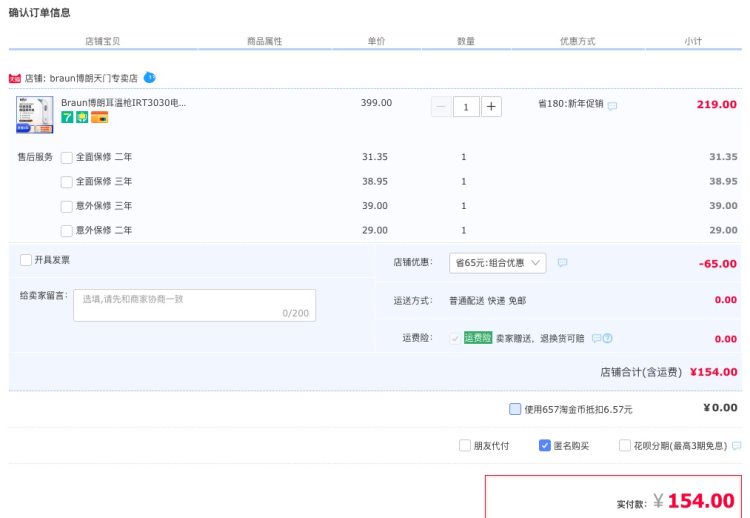
Task: Click the 单价 column header
Action: pos(376,41)
